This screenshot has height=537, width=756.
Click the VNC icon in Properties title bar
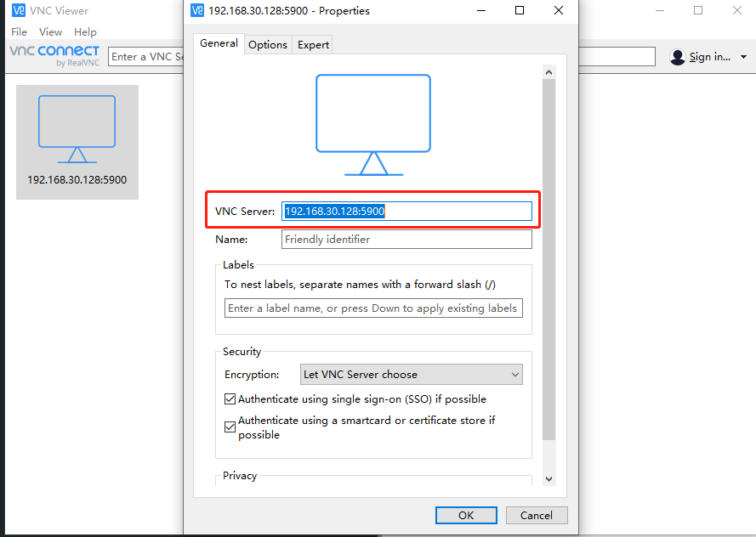[197, 11]
